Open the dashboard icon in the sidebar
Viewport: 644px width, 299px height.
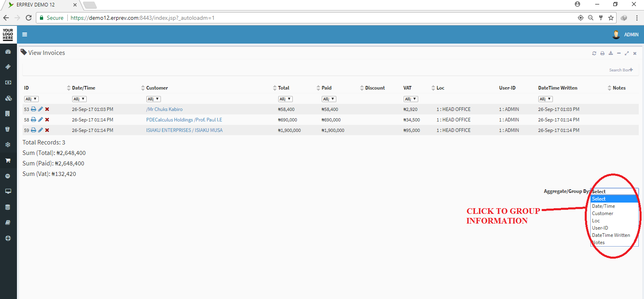click(x=8, y=52)
